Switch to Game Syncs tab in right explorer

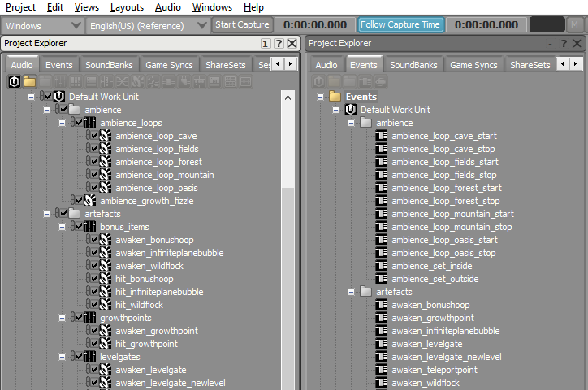(473, 65)
